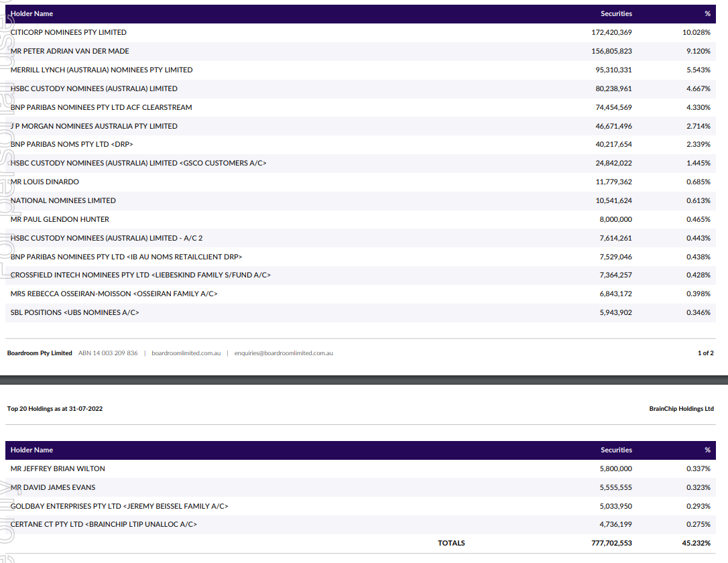This screenshot has height=563, width=728.
Task: Click J P MORGAN NOMINEES AUSTRALIA holder name
Action: [x=94, y=126]
